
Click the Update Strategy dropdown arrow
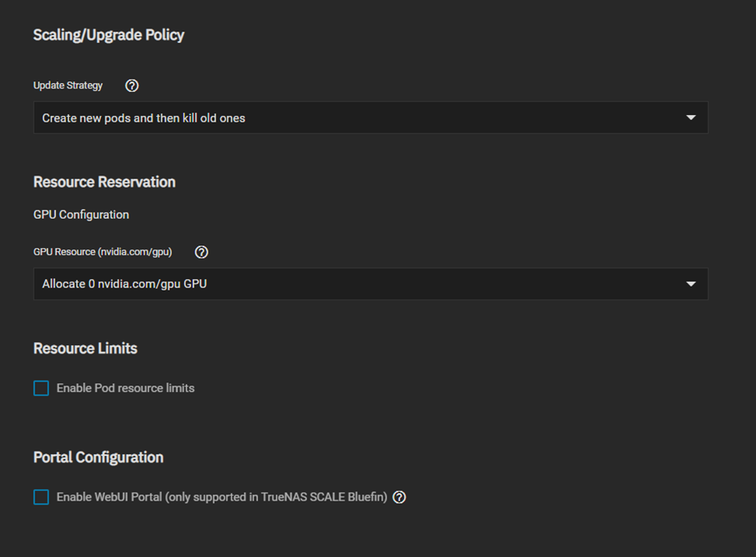pyautogui.click(x=690, y=118)
